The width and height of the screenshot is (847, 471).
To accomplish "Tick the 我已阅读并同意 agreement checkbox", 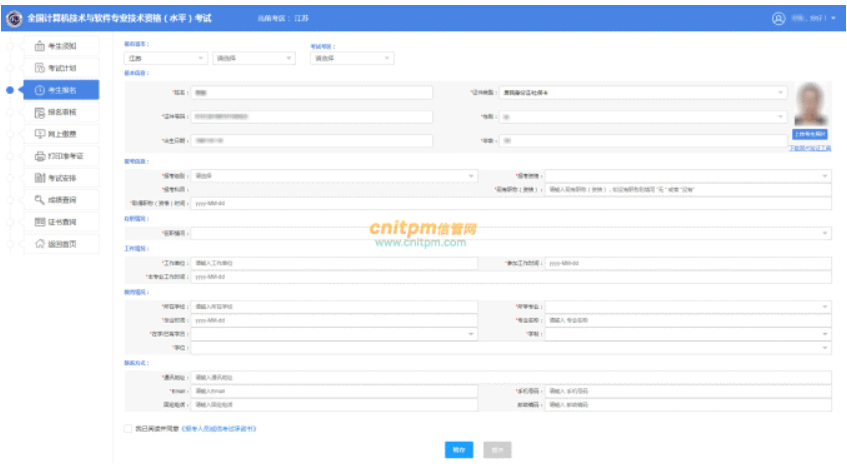I will [127, 428].
